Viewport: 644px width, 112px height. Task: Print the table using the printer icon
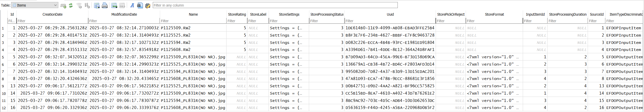click(105, 5)
